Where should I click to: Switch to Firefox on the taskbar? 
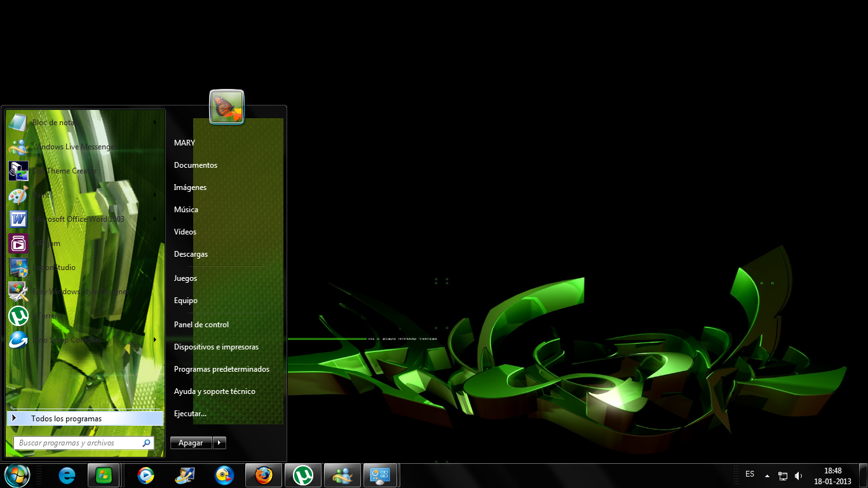pyautogui.click(x=264, y=475)
